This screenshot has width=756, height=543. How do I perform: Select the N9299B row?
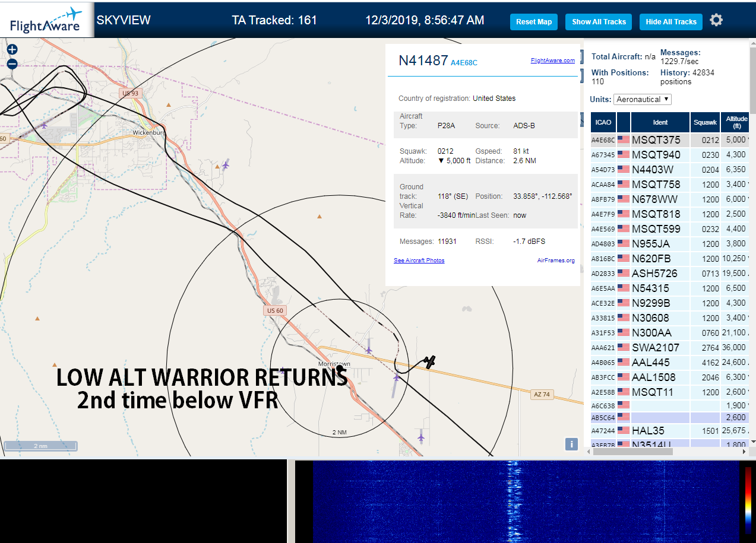670,303
